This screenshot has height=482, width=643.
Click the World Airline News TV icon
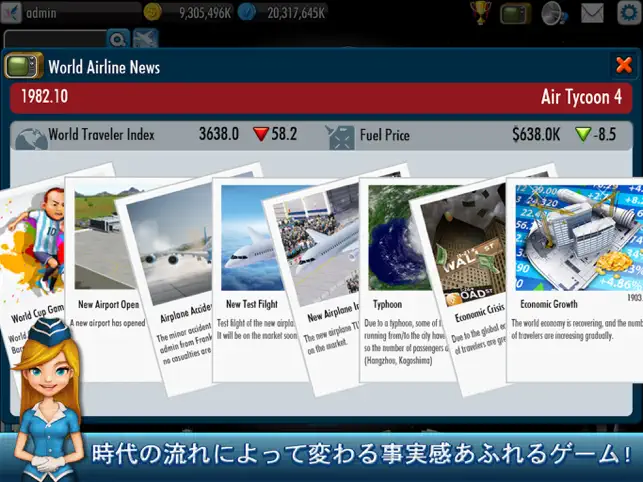[x=24, y=66]
